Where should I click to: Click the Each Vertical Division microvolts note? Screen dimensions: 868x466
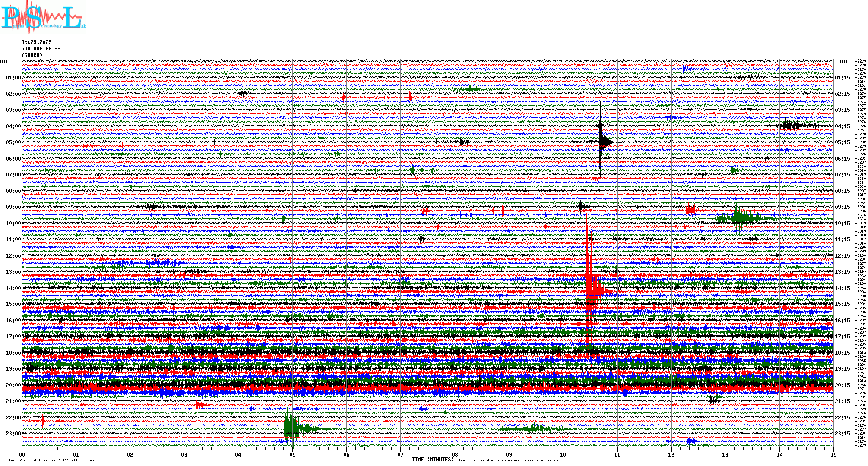pos(55,460)
